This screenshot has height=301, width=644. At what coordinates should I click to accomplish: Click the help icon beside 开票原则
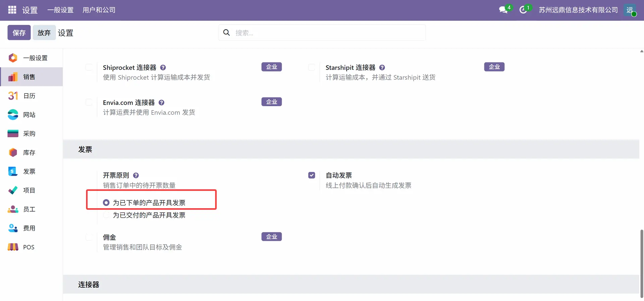click(136, 175)
